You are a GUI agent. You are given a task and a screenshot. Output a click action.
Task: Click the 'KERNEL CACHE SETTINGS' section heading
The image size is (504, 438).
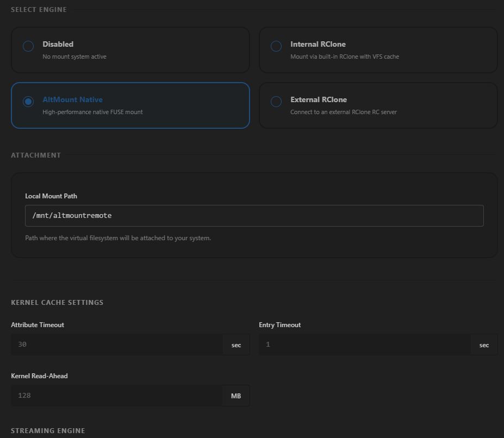tap(57, 302)
